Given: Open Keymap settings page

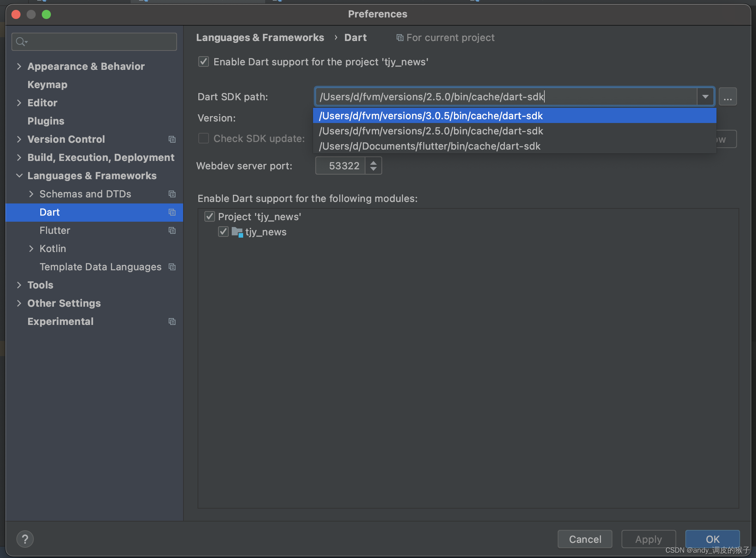Looking at the screenshot, I should click(47, 85).
